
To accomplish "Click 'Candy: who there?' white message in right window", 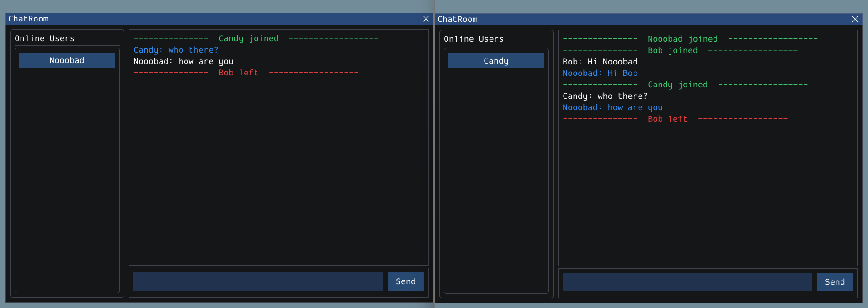I will point(605,96).
